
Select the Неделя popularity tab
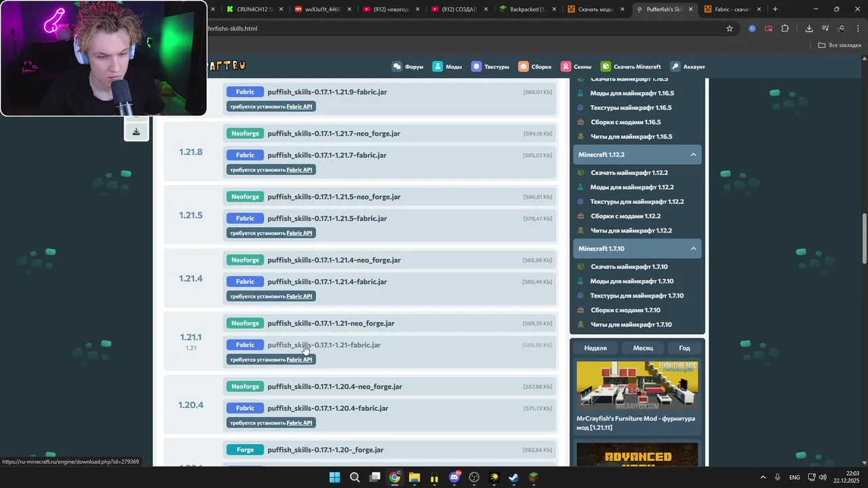[595, 348]
